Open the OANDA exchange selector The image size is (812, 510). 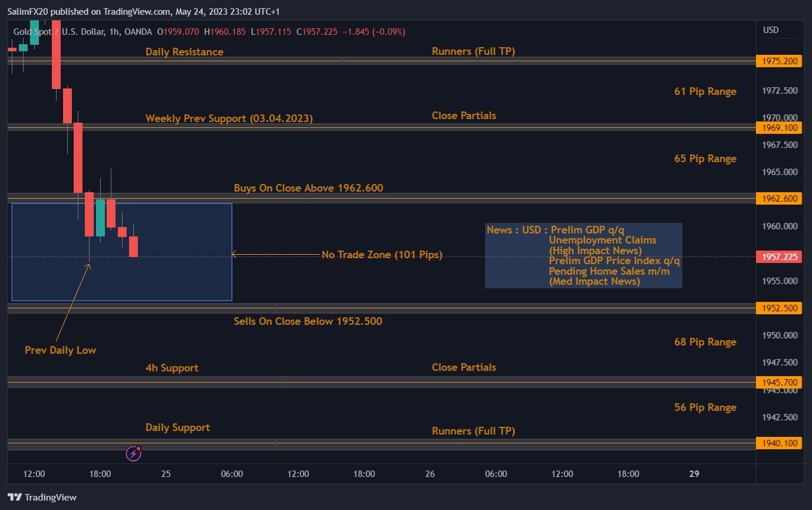[x=138, y=32]
